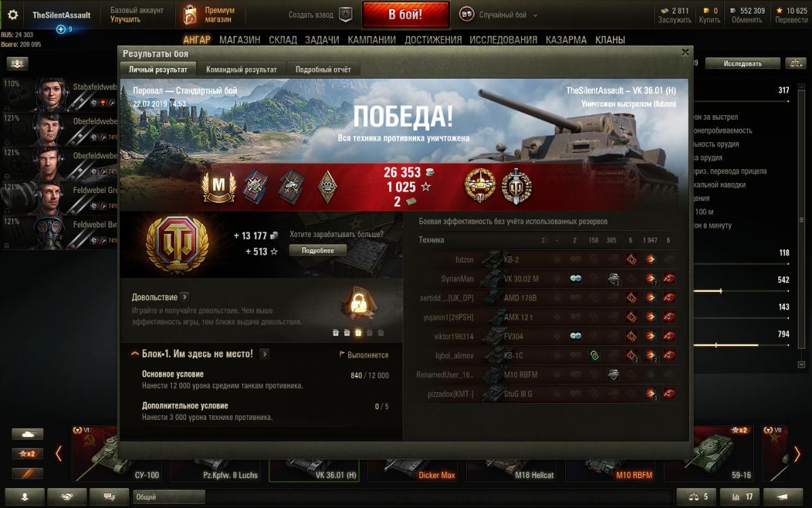Click the vehicle comparison scales icon

pos(696,496)
